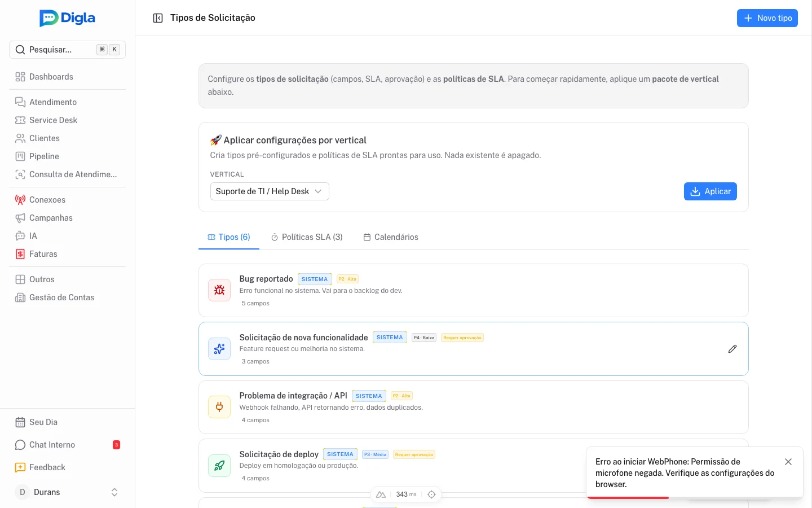Open the Feedback item
Image resolution: width=812 pixels, height=508 pixels.
[68, 467]
